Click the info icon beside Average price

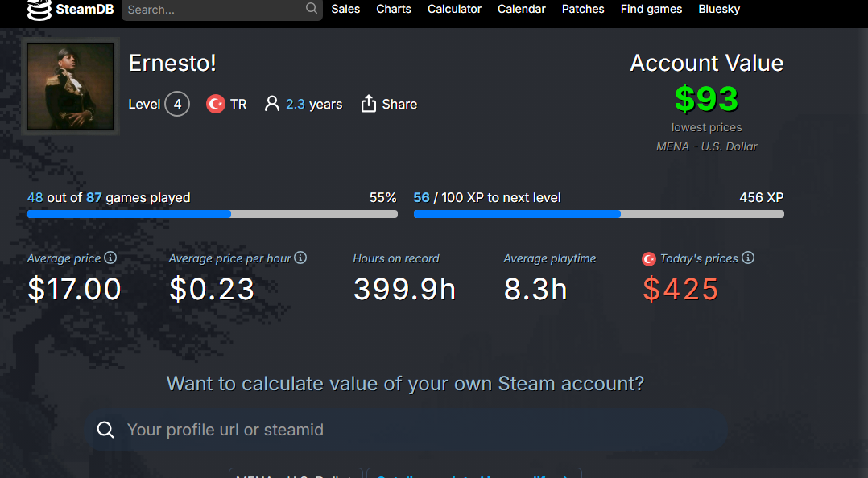110,258
